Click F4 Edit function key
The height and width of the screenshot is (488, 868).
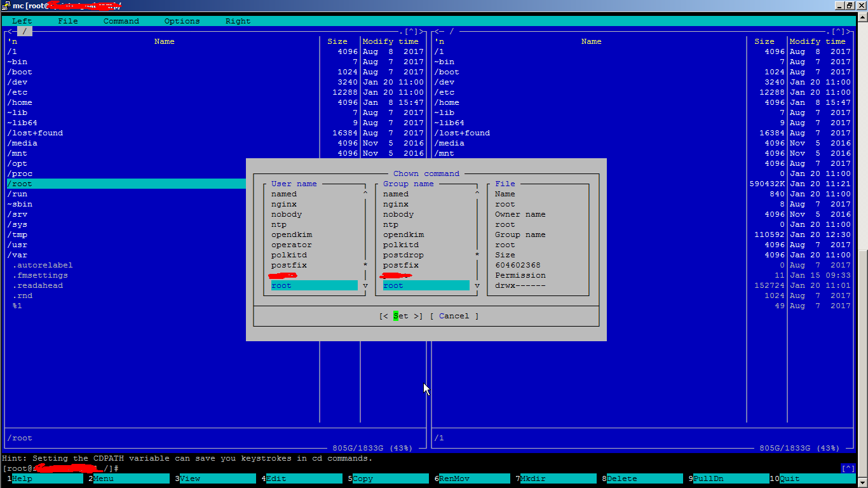click(x=302, y=478)
